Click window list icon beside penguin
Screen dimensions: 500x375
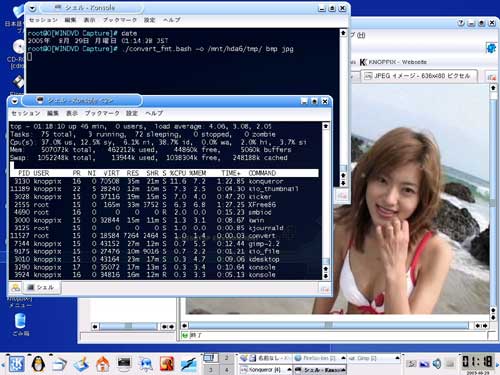pos(59,364)
